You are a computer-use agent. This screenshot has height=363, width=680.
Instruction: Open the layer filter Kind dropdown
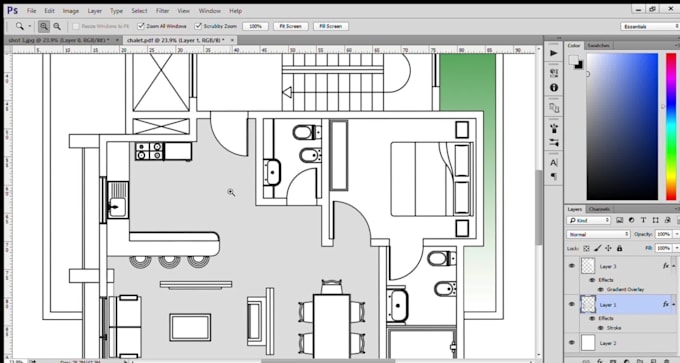tap(589, 220)
